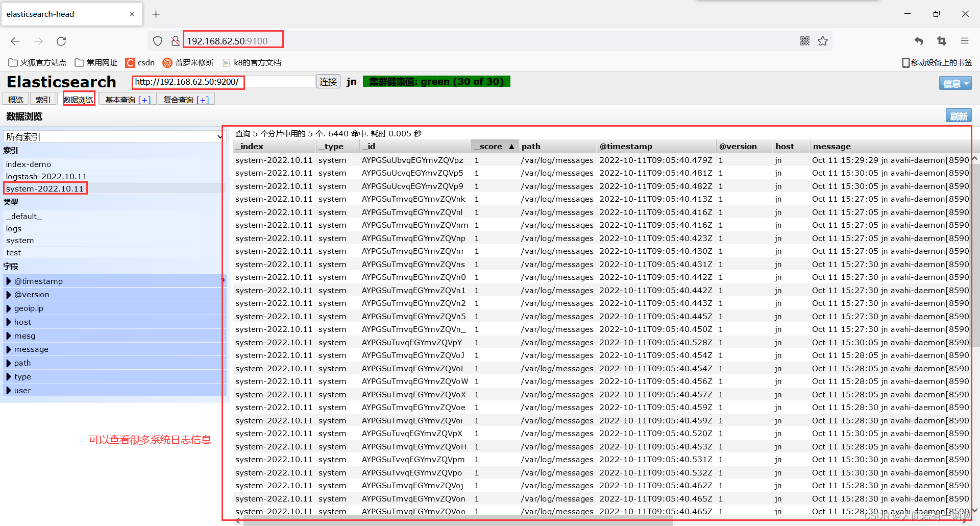Open the 火狐官方站点 bookmark folder
This screenshot has width=980, height=526.
(x=37, y=62)
